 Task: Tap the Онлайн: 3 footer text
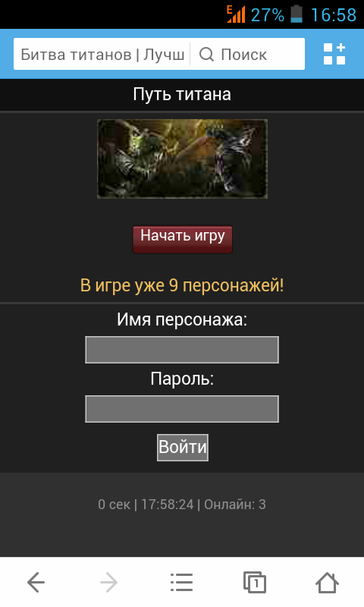(235, 505)
